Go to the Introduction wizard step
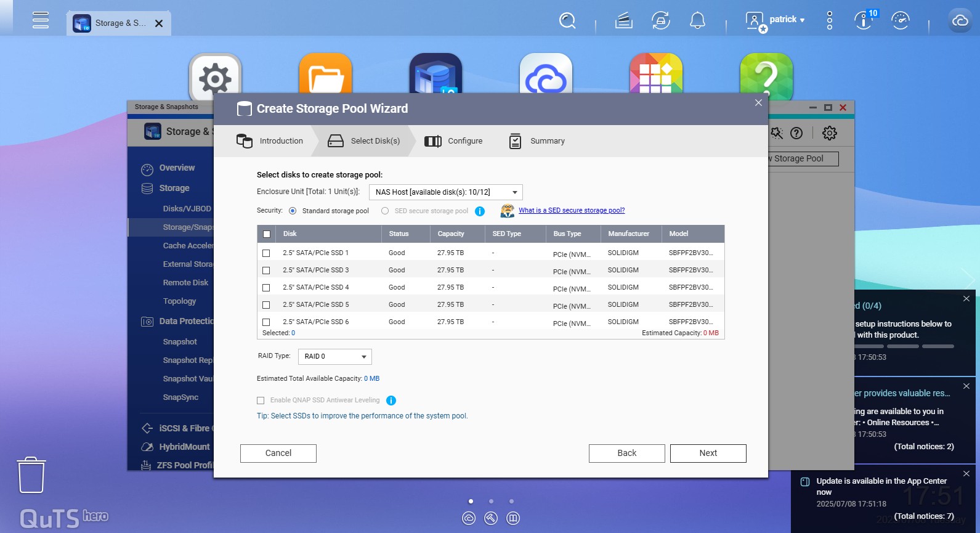The image size is (980, 533). pos(270,141)
